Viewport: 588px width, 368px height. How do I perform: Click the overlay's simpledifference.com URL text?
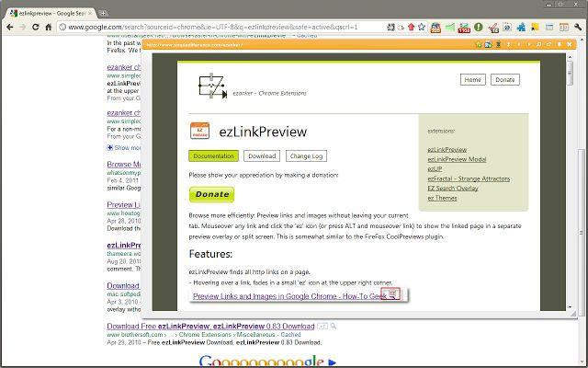(194, 45)
